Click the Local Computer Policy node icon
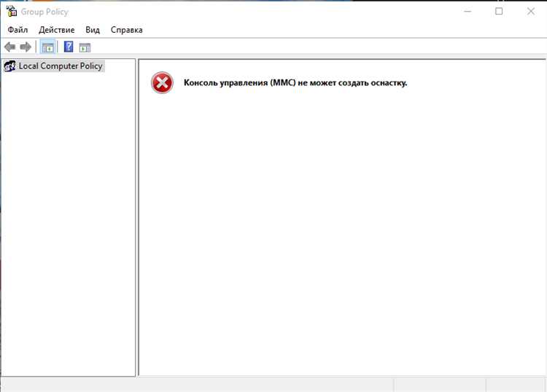Screen dimensions: 547x392 click(9, 66)
